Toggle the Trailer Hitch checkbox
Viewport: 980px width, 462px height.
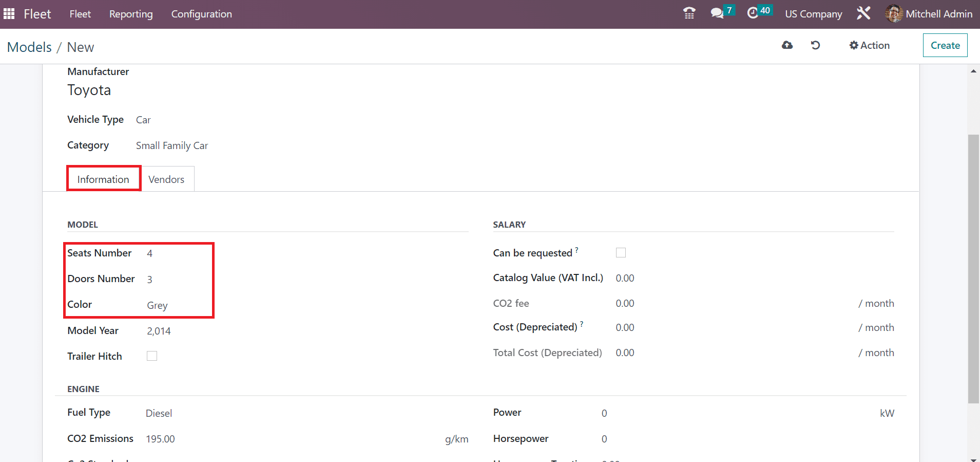152,356
